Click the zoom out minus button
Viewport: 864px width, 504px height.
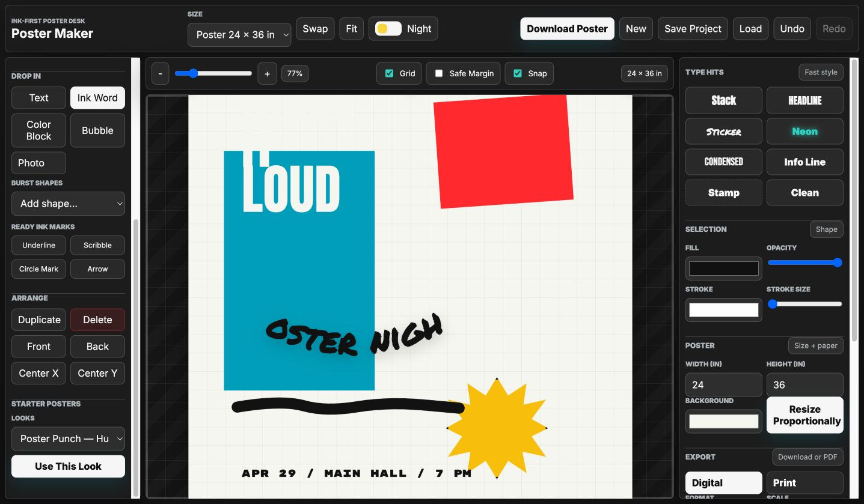160,73
